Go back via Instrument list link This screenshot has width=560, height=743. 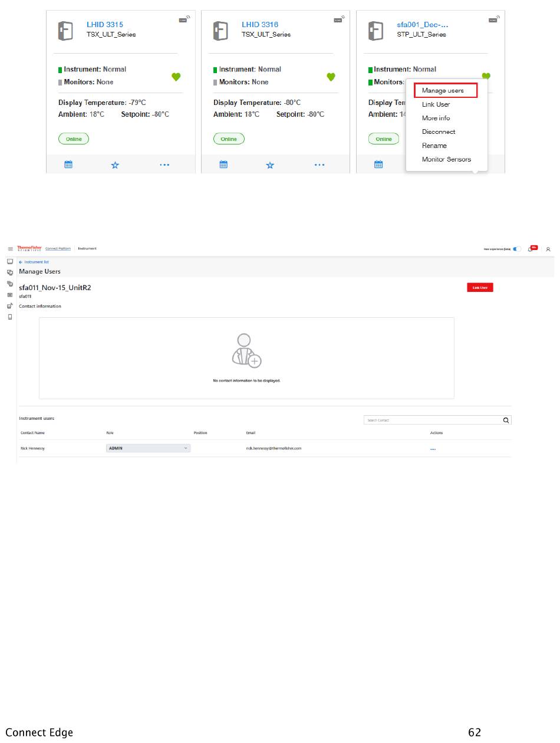click(x=34, y=262)
